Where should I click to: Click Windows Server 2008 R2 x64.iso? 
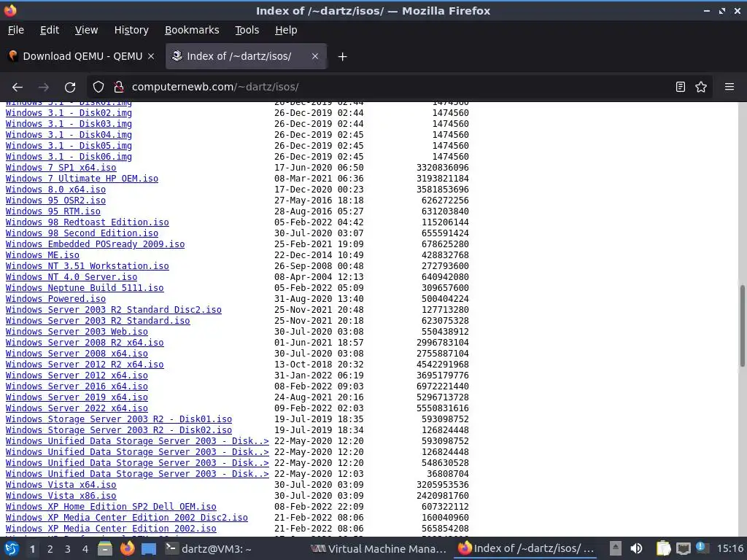coord(85,343)
